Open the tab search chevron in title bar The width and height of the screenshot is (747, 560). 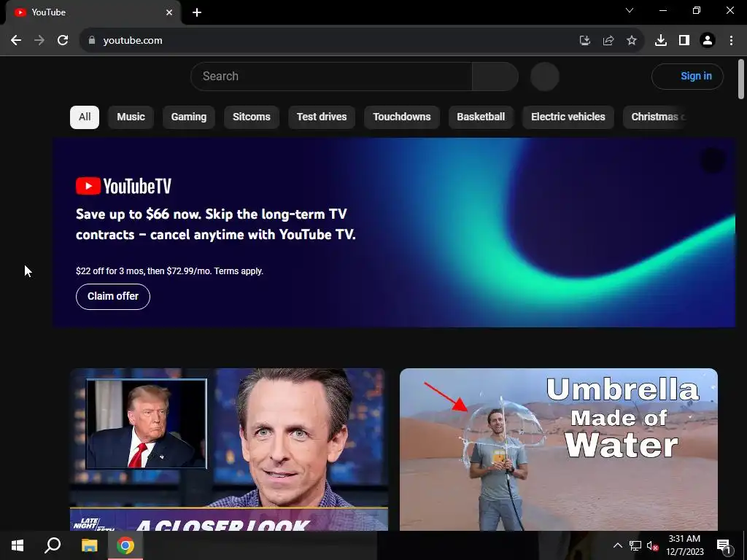click(630, 10)
